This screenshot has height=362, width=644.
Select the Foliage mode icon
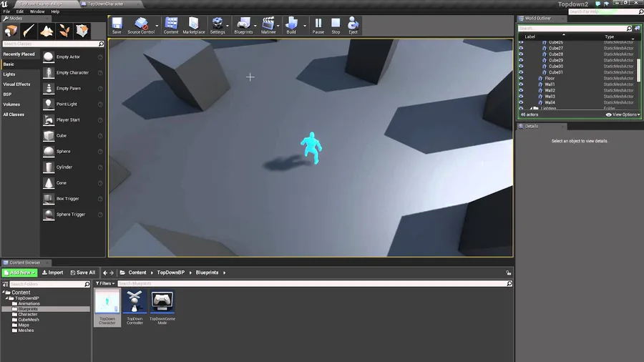[x=64, y=31]
